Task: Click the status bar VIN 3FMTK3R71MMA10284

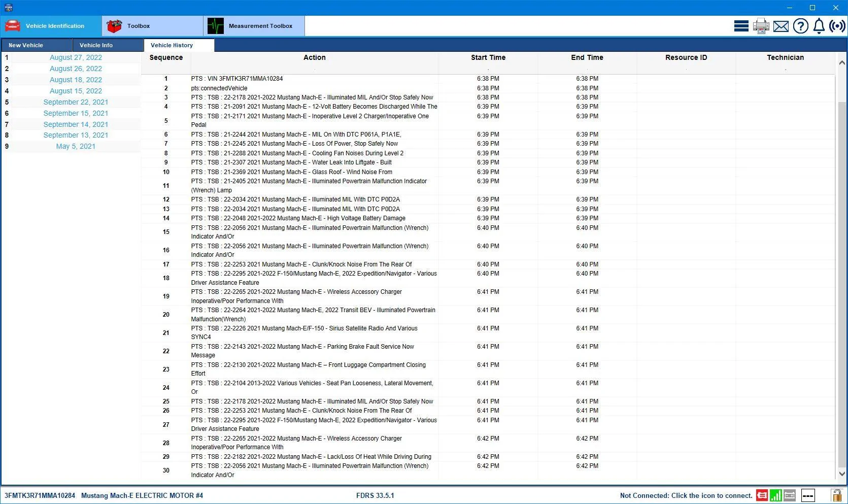Action: 40,495
